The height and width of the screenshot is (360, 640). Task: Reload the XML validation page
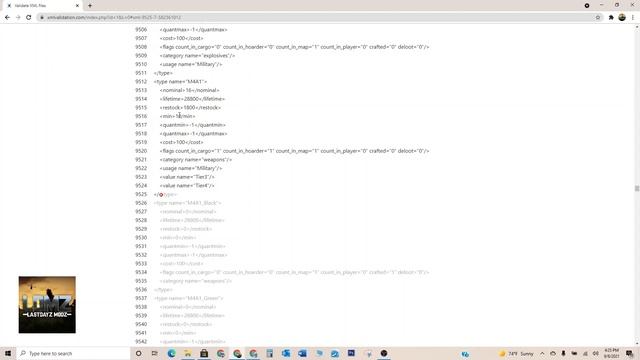tap(29, 18)
